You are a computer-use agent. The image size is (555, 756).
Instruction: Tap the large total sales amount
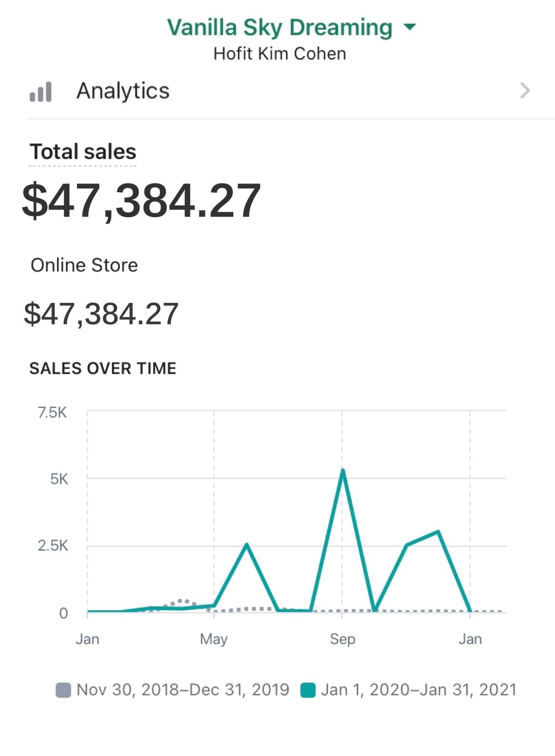click(x=142, y=200)
